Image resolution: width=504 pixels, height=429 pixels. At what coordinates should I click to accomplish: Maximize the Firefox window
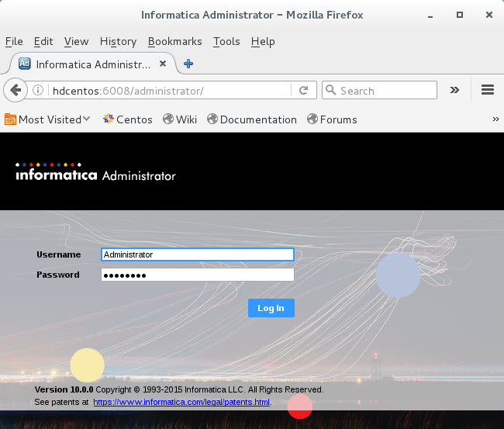(460, 15)
